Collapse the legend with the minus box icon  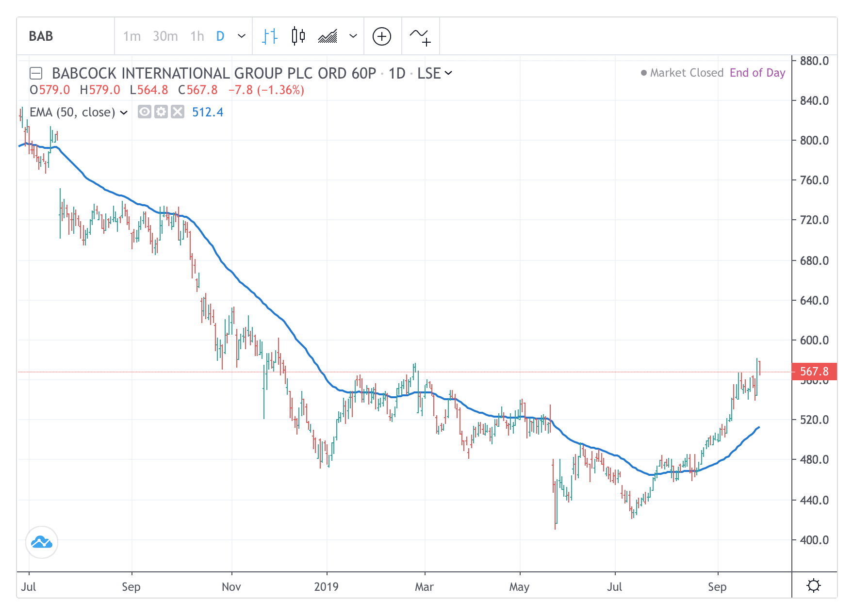point(36,73)
